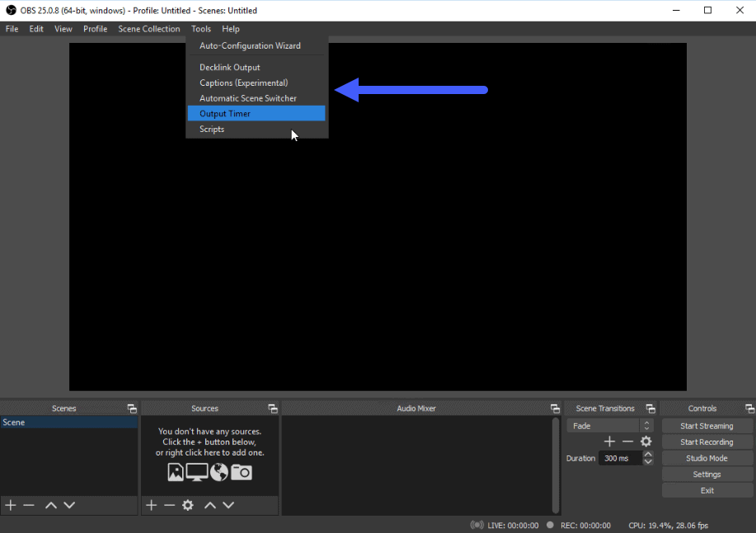756x533 pixels.
Task: Open transition properties gear icon
Action: tap(646, 441)
